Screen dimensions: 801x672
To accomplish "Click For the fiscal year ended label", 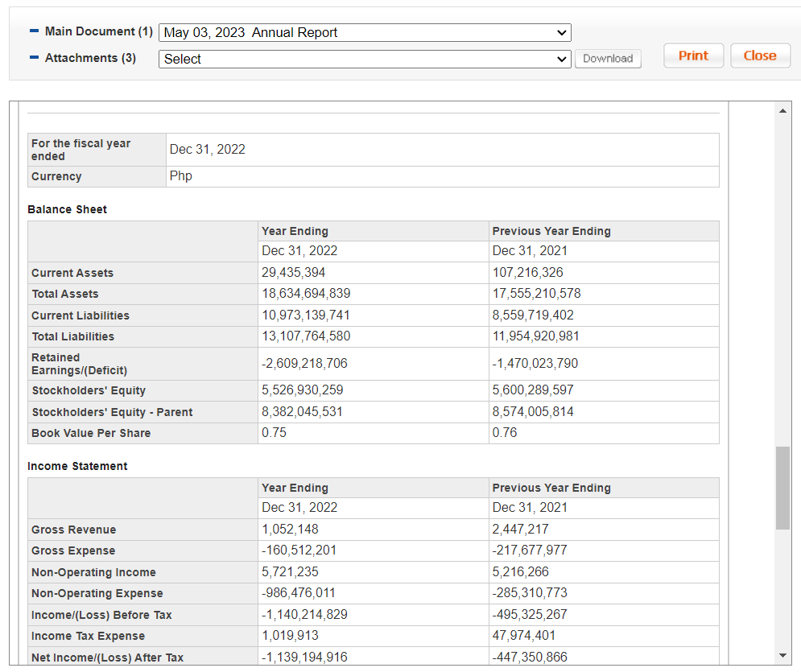I will pyautogui.click(x=81, y=150).
